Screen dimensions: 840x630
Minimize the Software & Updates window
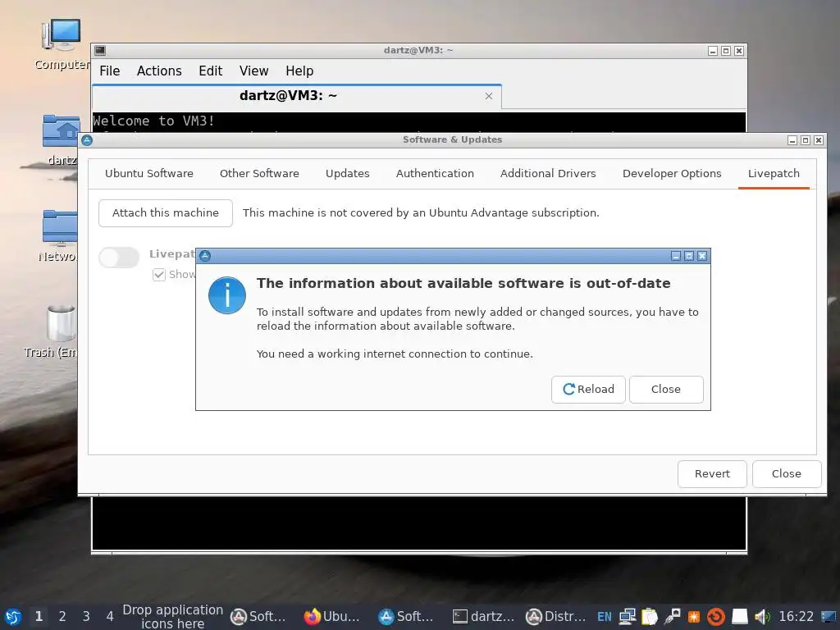pos(792,139)
